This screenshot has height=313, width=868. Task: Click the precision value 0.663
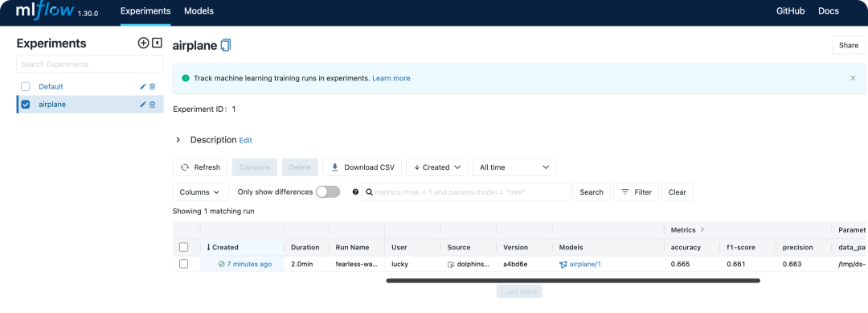click(792, 264)
